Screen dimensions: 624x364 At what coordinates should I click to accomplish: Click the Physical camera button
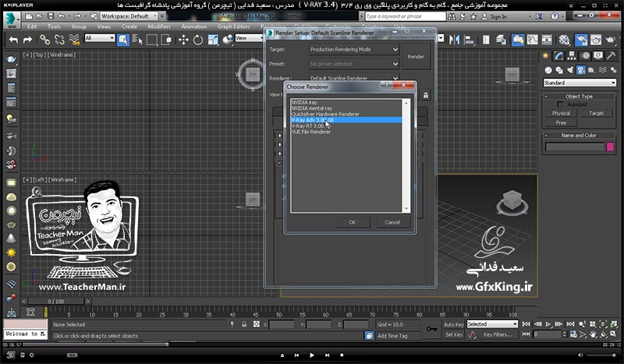(x=561, y=113)
